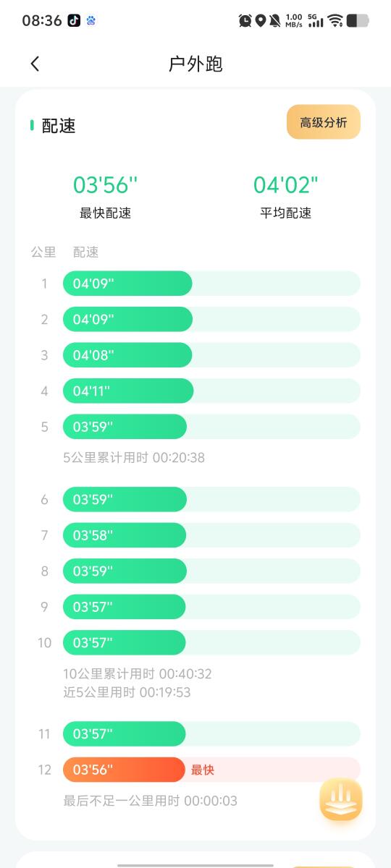Viewport: 391px width, 868px height.
Task: Open the 高级分析 advanced analysis button
Action: 324,122
